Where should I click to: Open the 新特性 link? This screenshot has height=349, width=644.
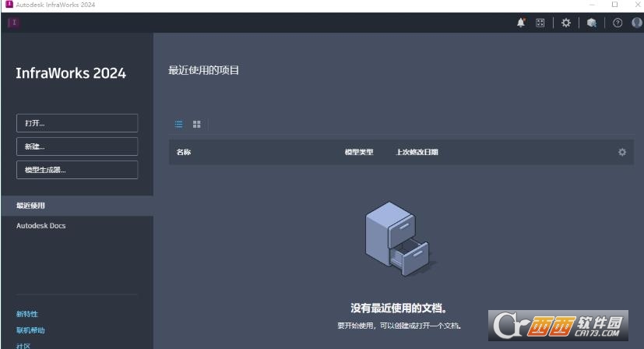tap(27, 314)
